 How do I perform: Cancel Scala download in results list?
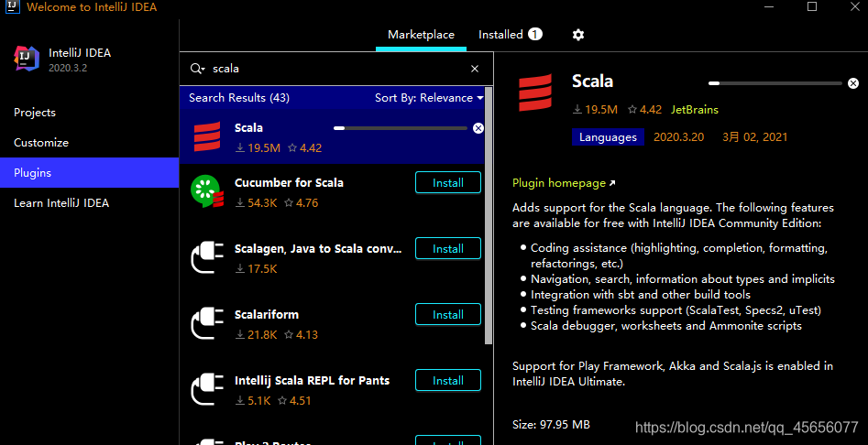pyautogui.click(x=478, y=128)
